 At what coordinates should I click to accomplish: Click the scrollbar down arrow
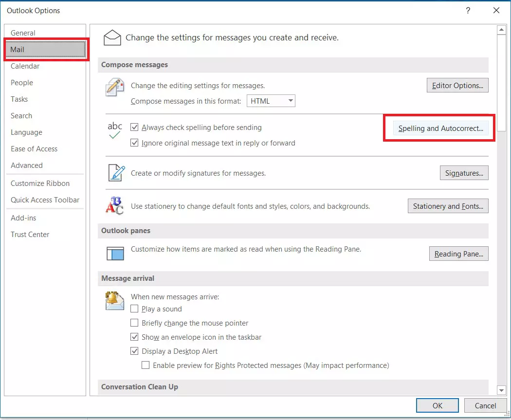click(x=502, y=390)
